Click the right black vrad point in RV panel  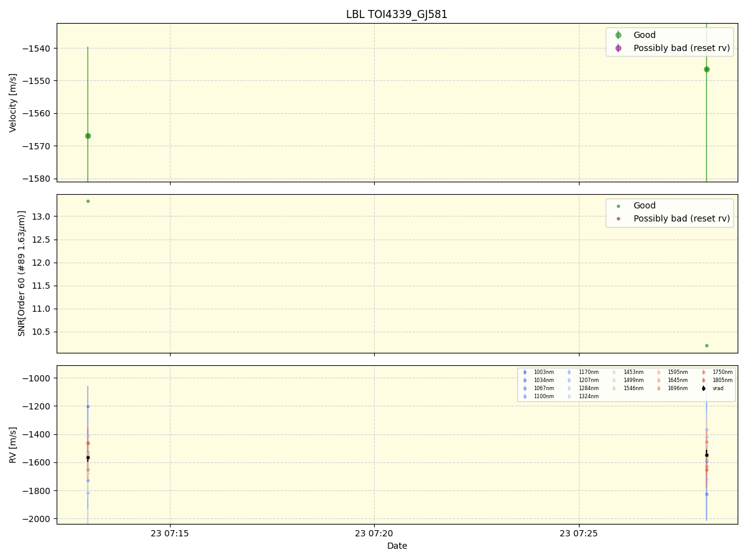tap(707, 455)
